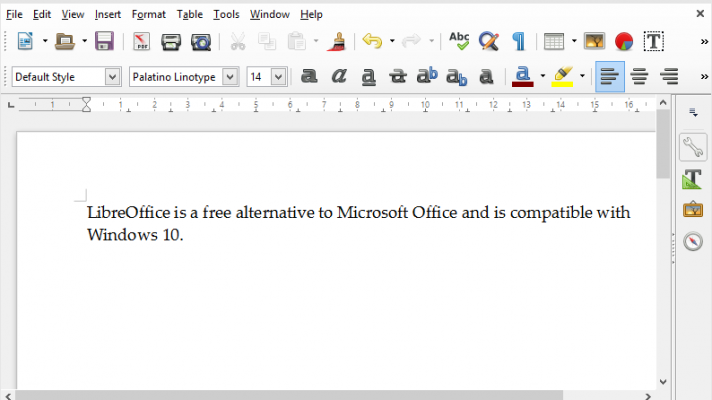Open the Table menu
Screen dimensions: 712x400
(x=190, y=15)
